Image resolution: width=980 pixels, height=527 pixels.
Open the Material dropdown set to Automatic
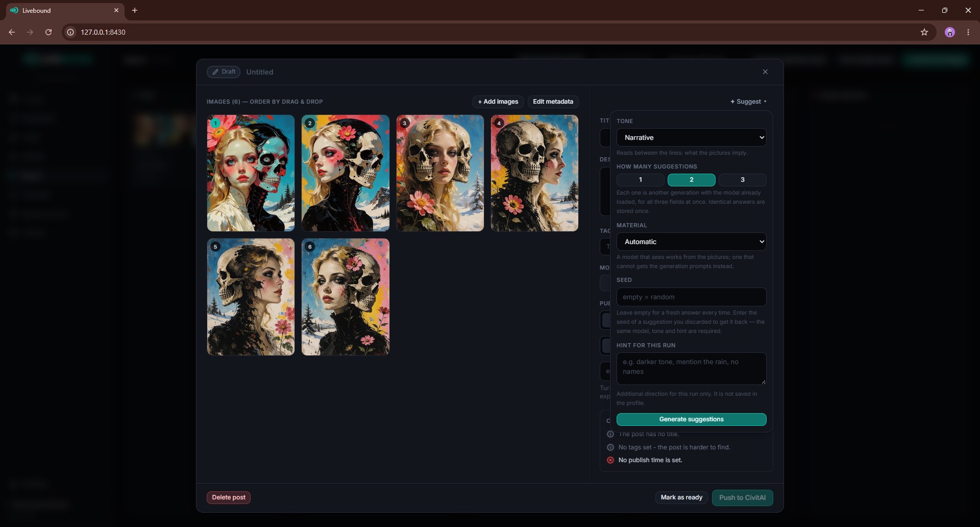pos(691,242)
